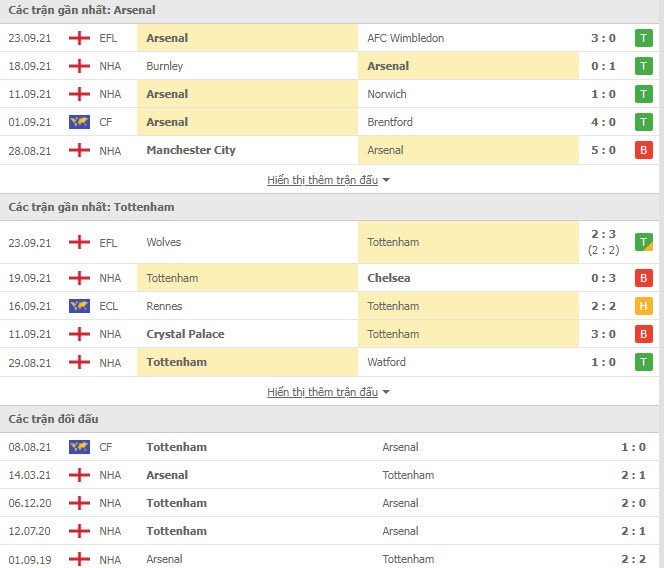Click 'Hiển thị thêm trận đấu' under Arsenal
664x568 pixels.
pos(322,180)
